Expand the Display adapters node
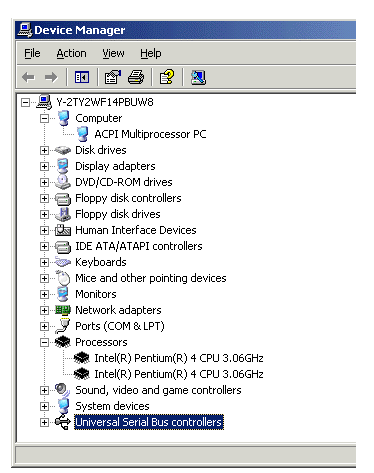This screenshot has height=473, width=374. point(44,166)
